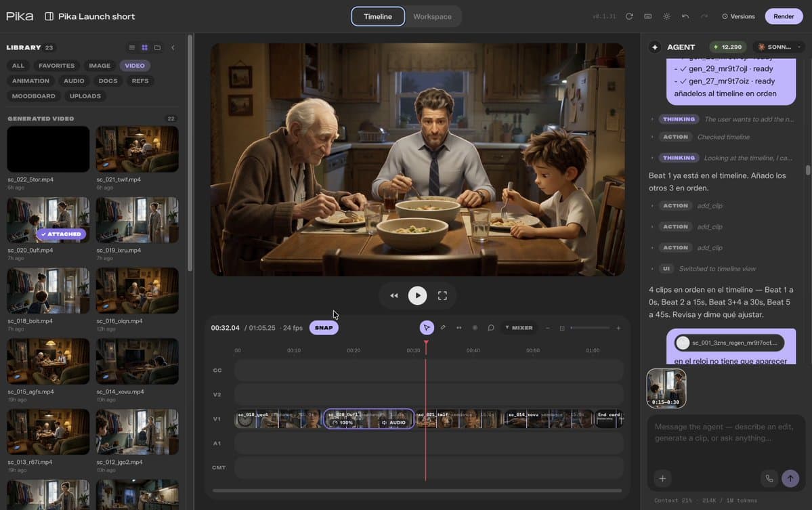Open the Versions history

(x=738, y=16)
